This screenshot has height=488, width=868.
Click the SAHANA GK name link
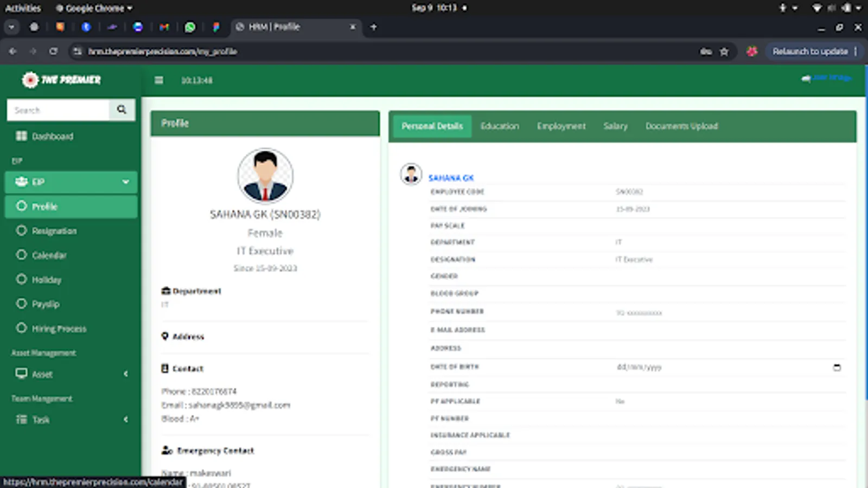click(x=451, y=178)
